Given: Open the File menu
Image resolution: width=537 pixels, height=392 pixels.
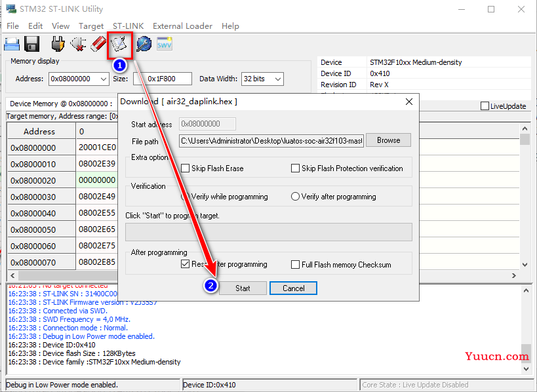Looking at the screenshot, I should click(x=12, y=26).
